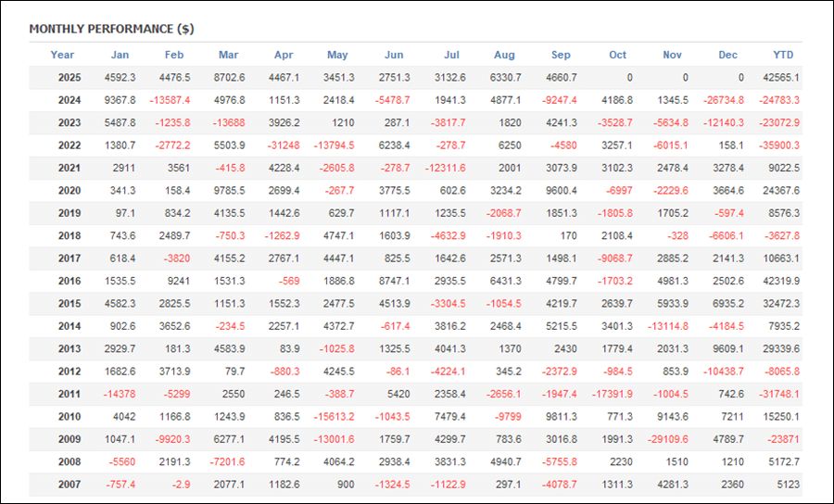Select the 2013 Dec value 9609.1
The image size is (834, 504).
(x=726, y=348)
